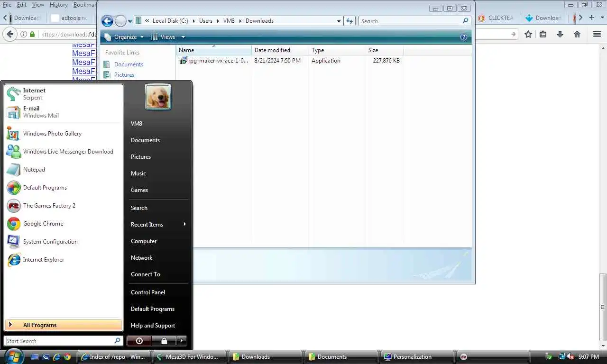
Task: Open History menu in browser
Action: 59,5
